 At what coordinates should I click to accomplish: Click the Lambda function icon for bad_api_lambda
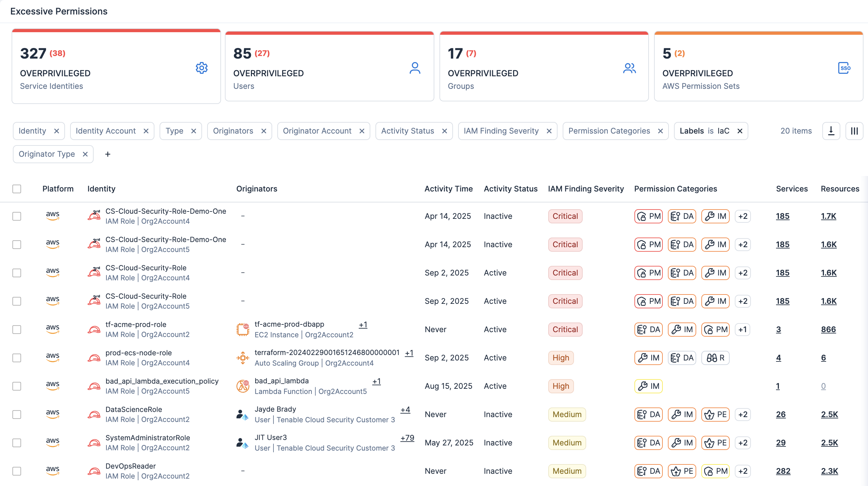(243, 386)
